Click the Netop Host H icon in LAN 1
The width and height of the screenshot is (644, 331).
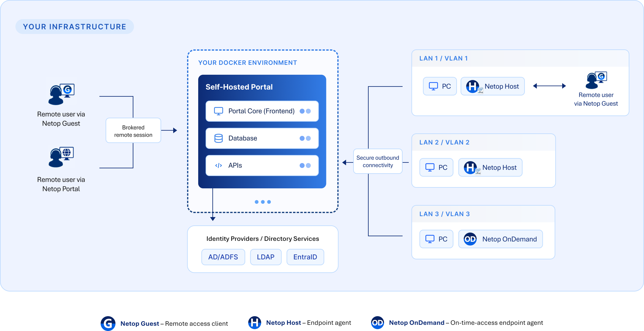(473, 86)
